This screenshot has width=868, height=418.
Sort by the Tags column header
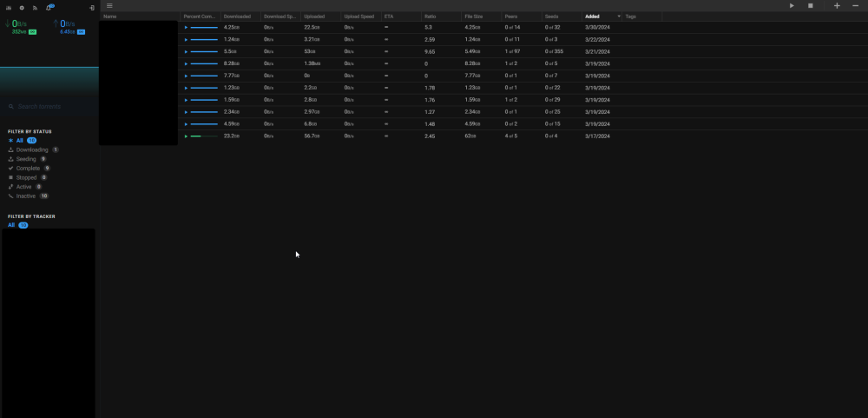[x=641, y=17]
